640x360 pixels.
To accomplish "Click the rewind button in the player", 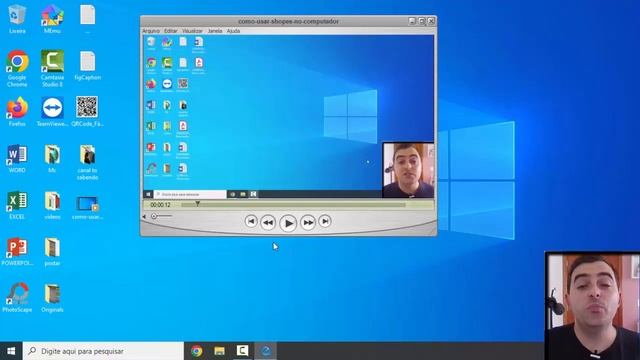I will coord(268,222).
